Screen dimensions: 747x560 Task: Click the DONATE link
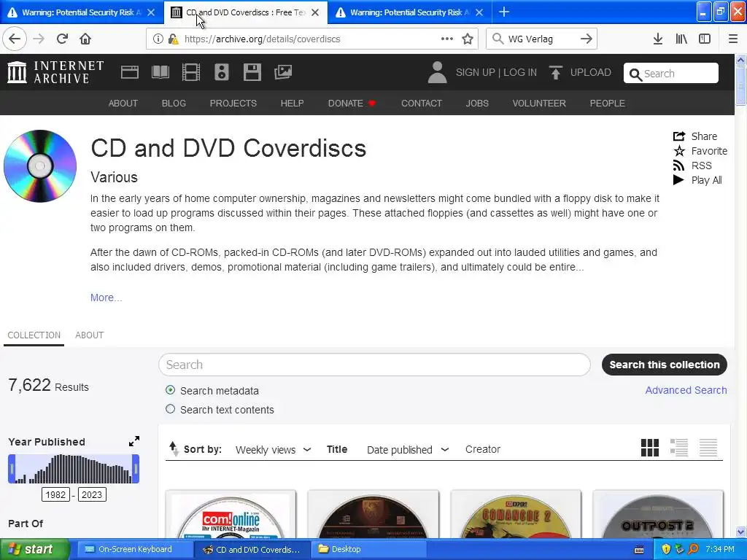coord(352,104)
